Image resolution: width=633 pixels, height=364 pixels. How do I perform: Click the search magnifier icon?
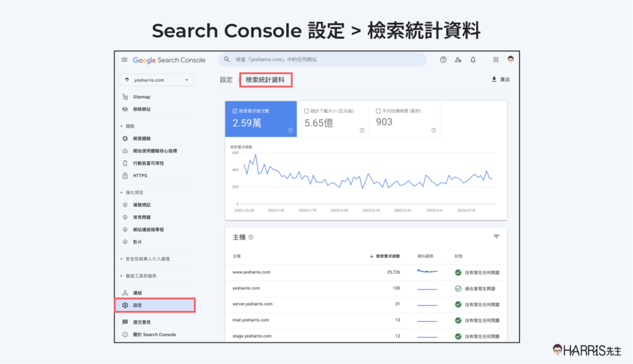pos(227,59)
